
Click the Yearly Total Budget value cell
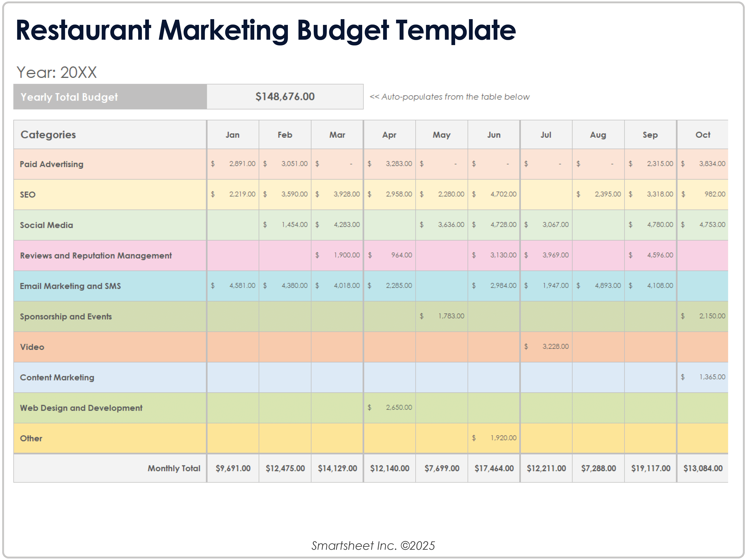285,97
